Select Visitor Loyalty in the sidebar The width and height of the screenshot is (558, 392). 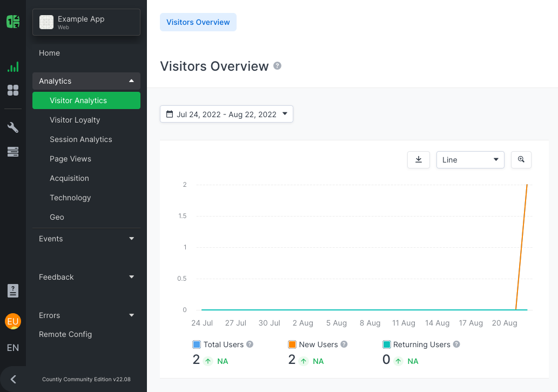(x=75, y=120)
